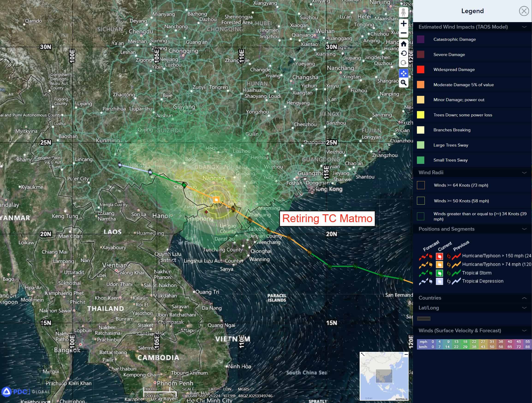This screenshot has width=532, height=403.
Task: Toggle Winds >= 50 Knots box
Action: 421,201
